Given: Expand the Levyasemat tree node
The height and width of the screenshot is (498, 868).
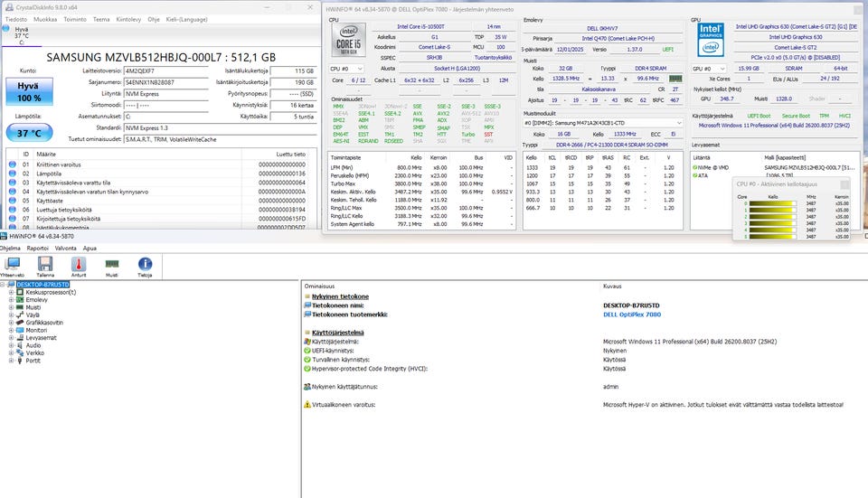Looking at the screenshot, I should click(x=10, y=338).
